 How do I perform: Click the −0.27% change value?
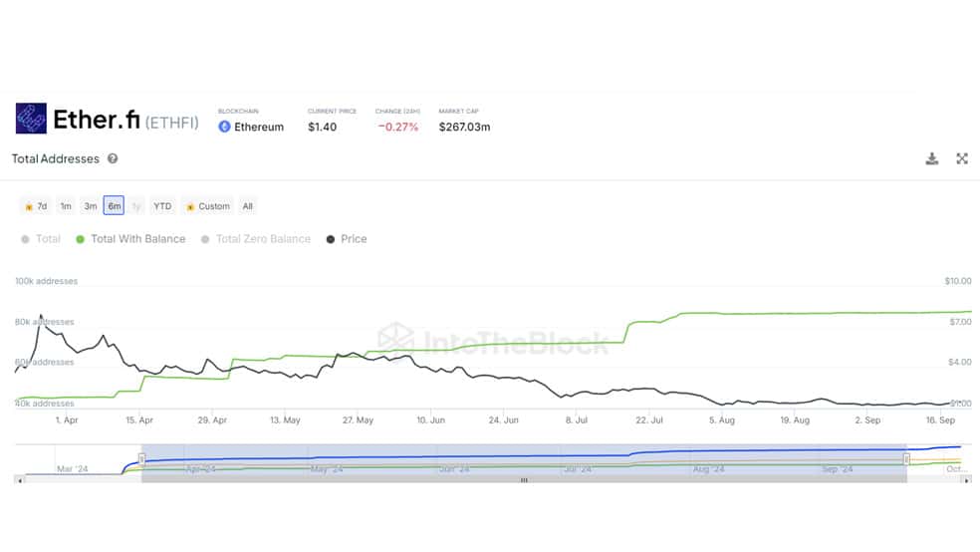pyautogui.click(x=397, y=127)
